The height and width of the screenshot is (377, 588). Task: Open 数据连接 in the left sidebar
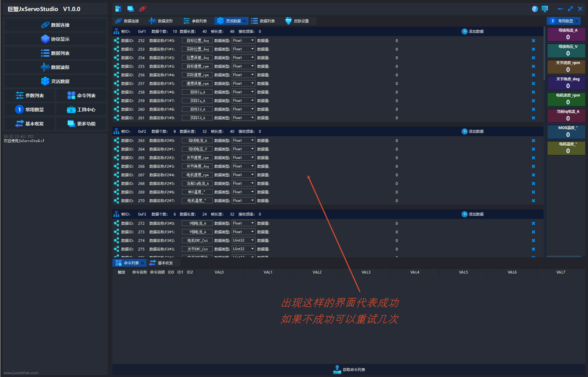coord(55,25)
